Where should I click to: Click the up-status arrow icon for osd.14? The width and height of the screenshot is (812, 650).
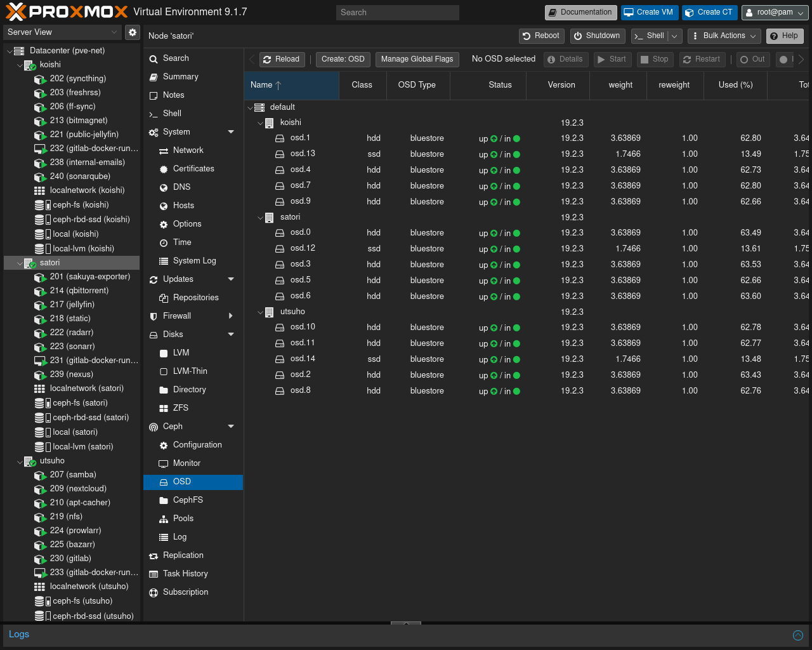[x=494, y=359]
